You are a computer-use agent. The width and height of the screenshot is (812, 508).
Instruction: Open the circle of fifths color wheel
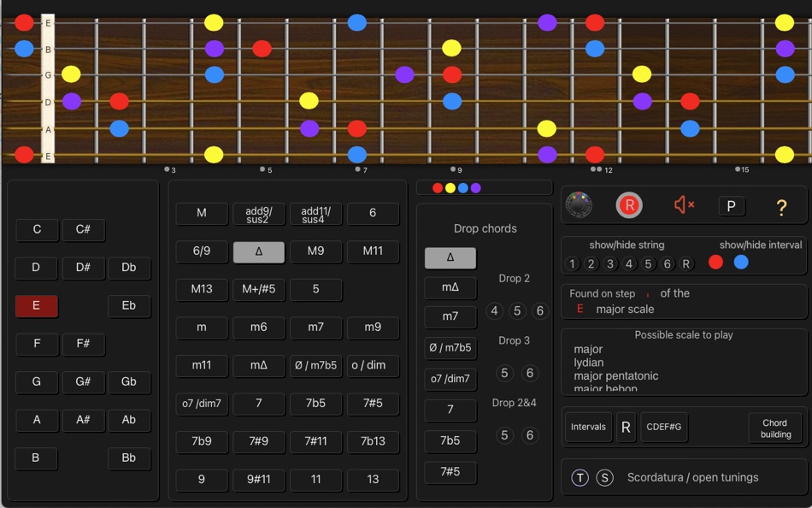(x=577, y=205)
